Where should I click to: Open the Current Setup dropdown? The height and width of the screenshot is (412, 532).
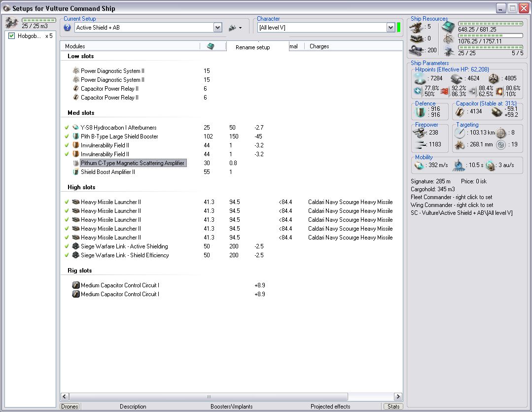click(217, 28)
